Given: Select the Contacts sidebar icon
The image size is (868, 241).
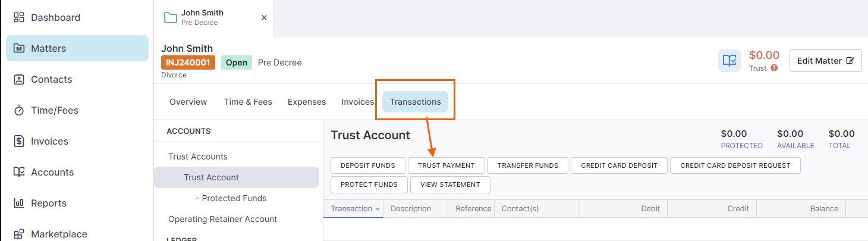Looking at the screenshot, I should click(x=19, y=80).
